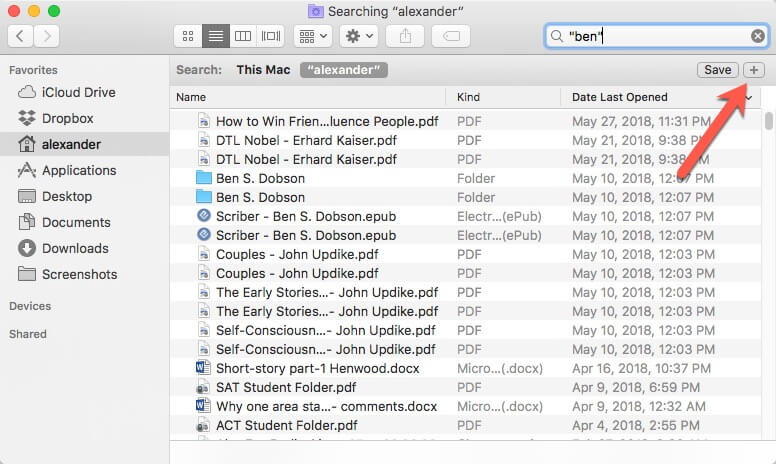Click the Apr 9, 2018, 12:32 AM date
The image size is (776, 464).
[639, 407]
